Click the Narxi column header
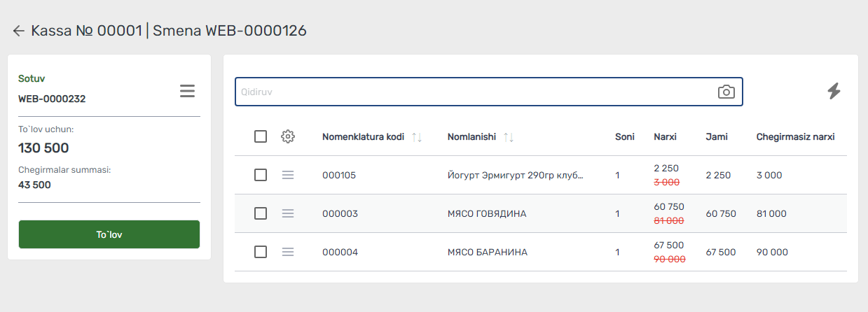The width and height of the screenshot is (868, 312). (x=665, y=136)
